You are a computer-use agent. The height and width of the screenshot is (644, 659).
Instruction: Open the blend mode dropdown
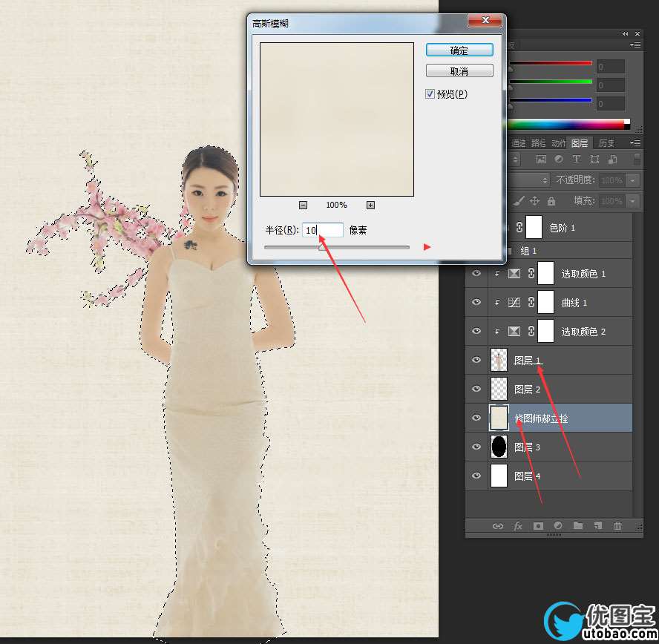528,180
